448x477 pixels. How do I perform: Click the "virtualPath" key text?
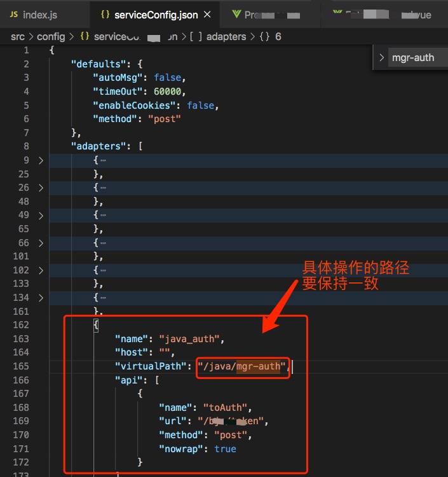pos(151,366)
